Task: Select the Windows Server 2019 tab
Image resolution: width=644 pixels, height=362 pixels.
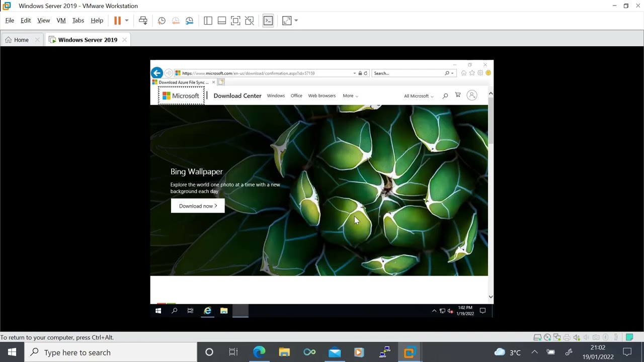Action: 88,40
